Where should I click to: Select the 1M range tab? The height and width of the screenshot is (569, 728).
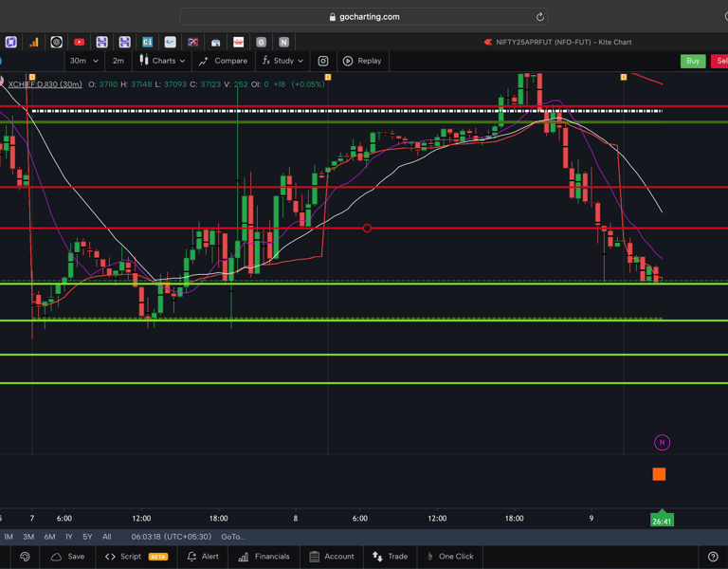pos(9,537)
